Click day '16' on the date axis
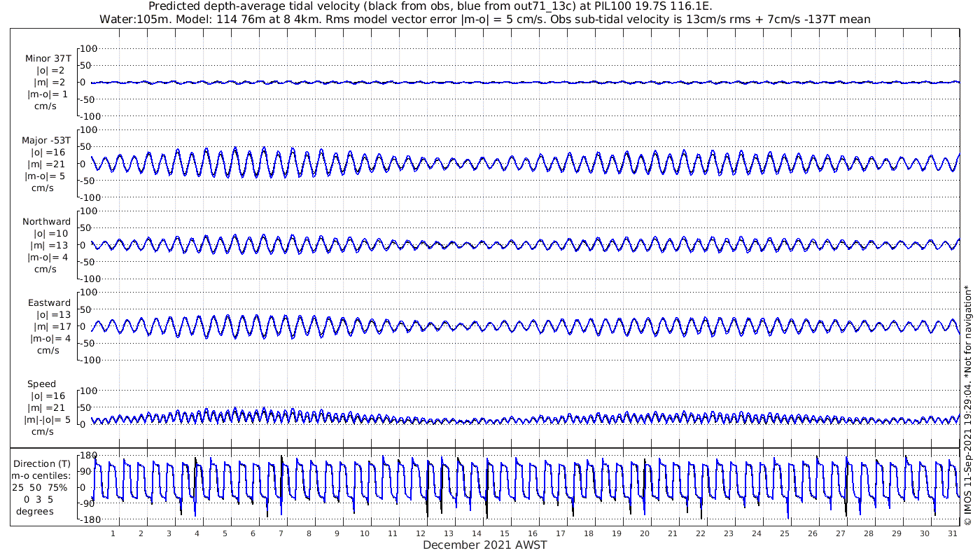 533,533
